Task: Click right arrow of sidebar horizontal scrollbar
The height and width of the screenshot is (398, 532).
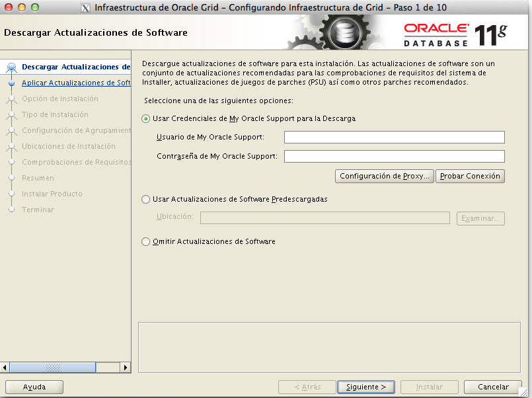Action: tap(125, 367)
